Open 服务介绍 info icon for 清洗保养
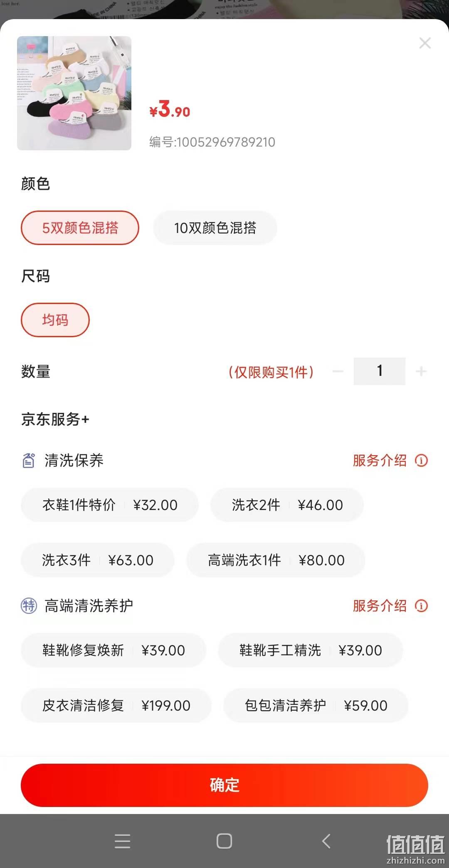 pyautogui.click(x=421, y=461)
